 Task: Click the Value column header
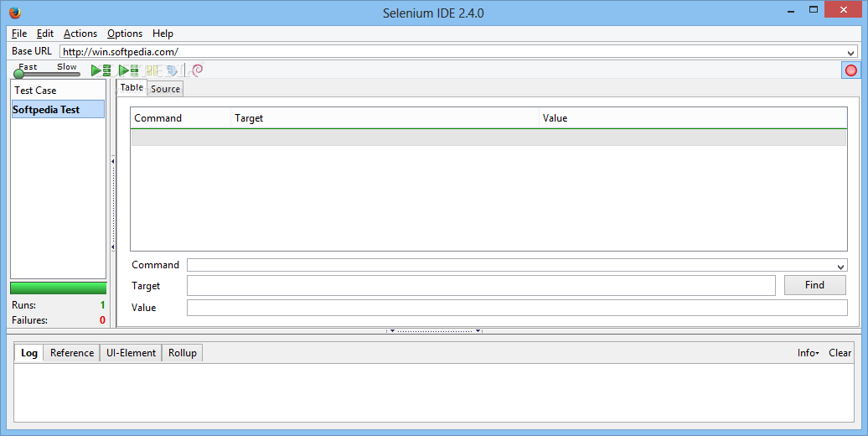693,118
